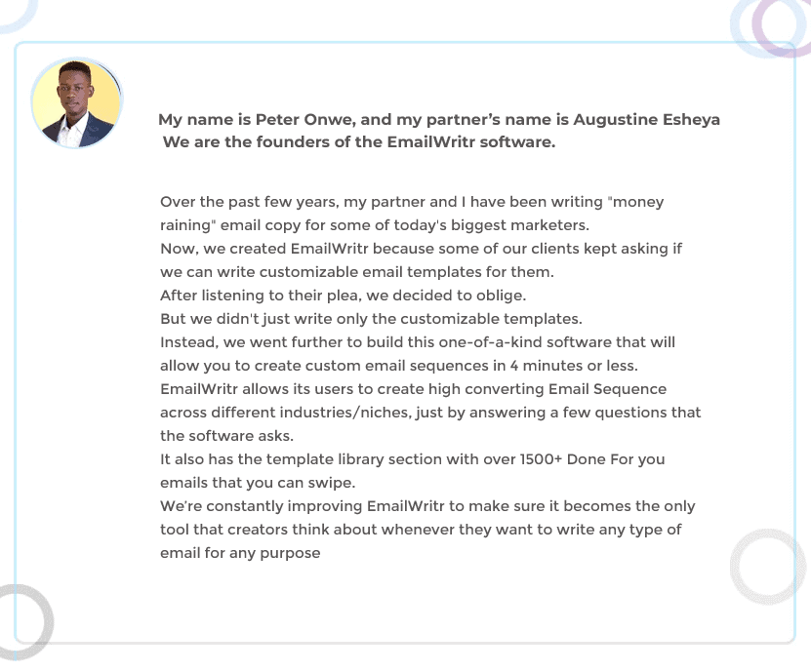Viewport: 811px width, 672px height.
Task: Click the "founders of the EmailWritr software" heading line
Action: click(x=359, y=142)
